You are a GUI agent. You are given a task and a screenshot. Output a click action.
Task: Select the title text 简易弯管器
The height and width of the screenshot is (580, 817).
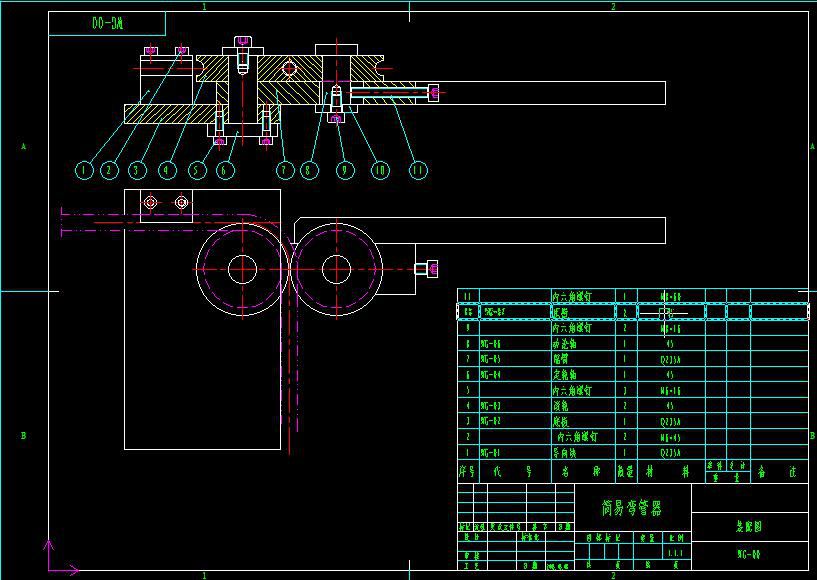pyautogui.click(x=632, y=508)
